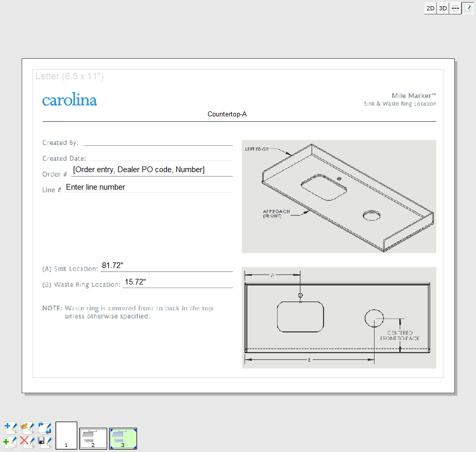Image resolution: width=476 pixels, height=452 pixels.
Task: Select the paper drawing view tab
Action: coord(468,8)
